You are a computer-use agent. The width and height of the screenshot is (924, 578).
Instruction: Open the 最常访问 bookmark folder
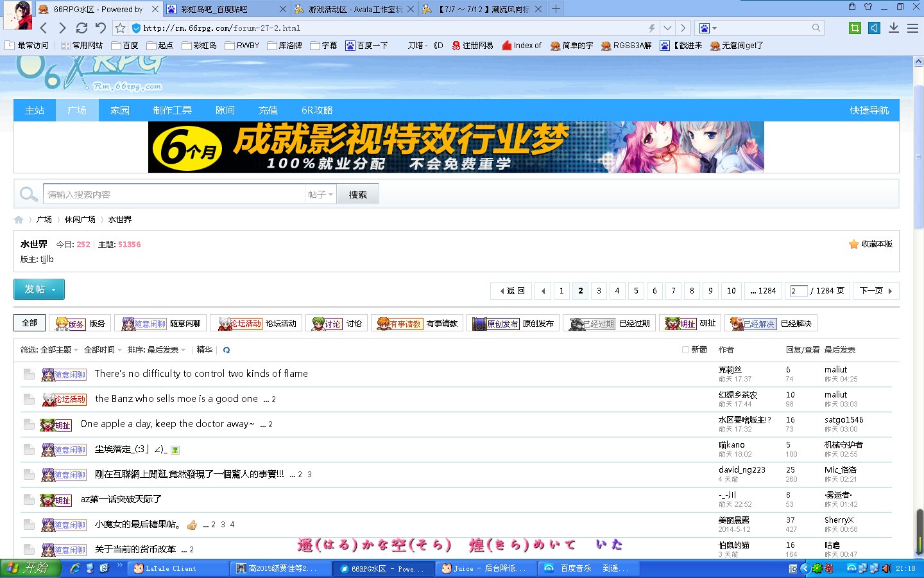(28, 46)
